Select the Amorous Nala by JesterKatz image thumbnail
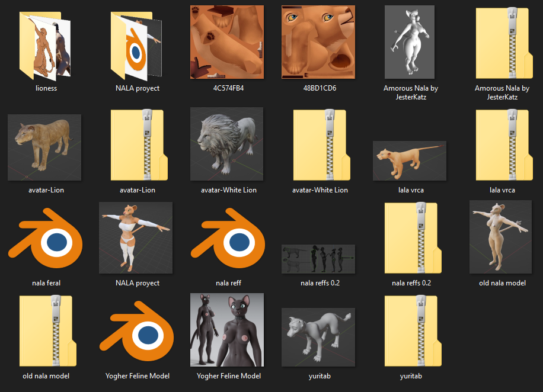 (x=410, y=42)
